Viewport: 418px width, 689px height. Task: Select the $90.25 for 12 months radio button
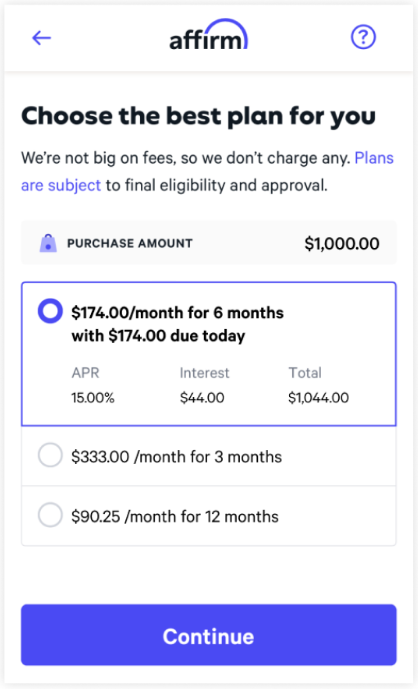(50, 515)
